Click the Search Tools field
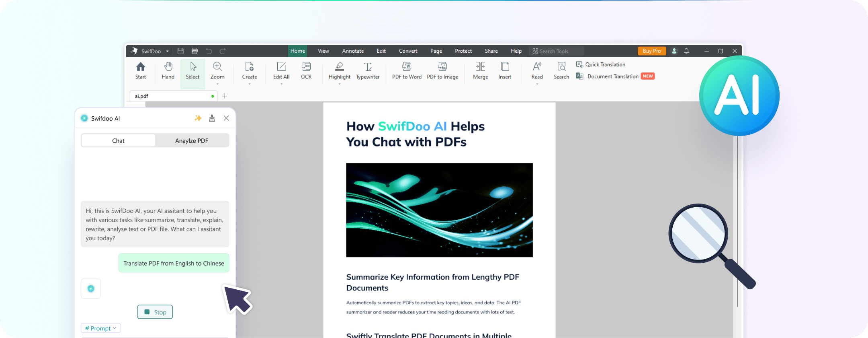868x338 pixels. click(557, 51)
